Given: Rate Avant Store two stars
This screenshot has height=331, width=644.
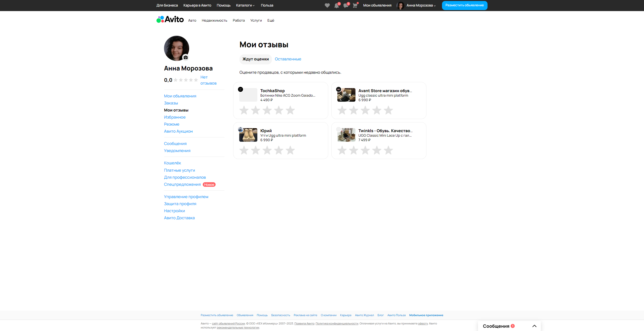Looking at the screenshot, I should (354, 110).
